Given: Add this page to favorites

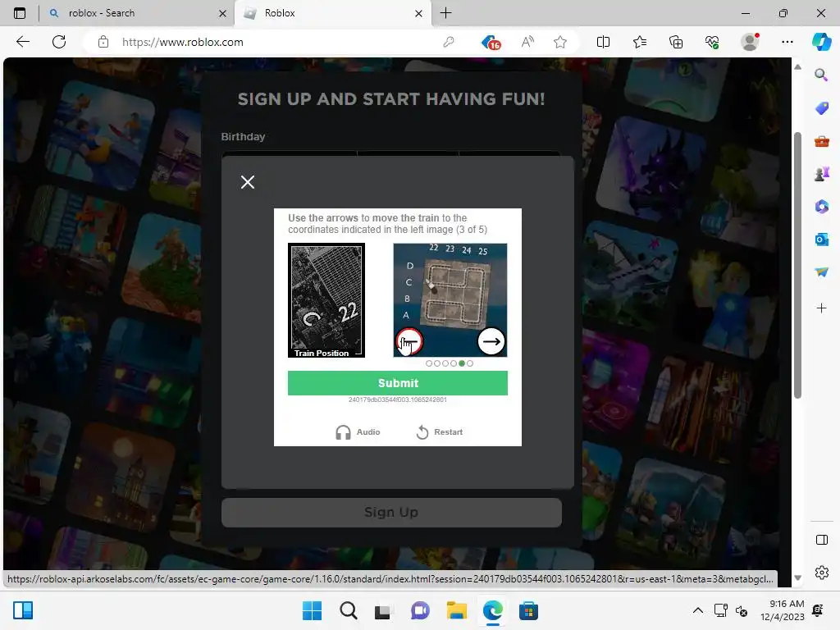Looking at the screenshot, I should (x=560, y=42).
